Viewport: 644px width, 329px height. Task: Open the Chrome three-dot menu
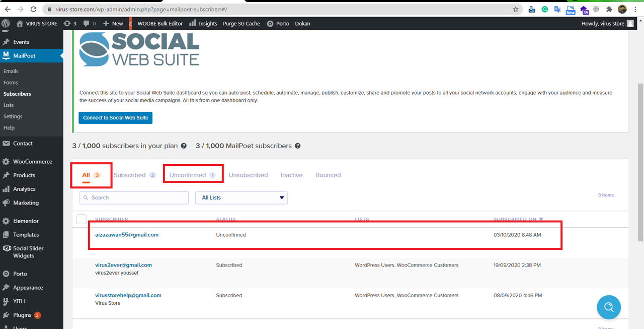636,9
